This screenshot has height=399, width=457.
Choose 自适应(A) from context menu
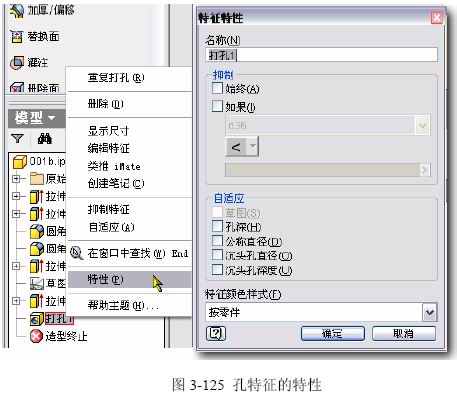130,227
